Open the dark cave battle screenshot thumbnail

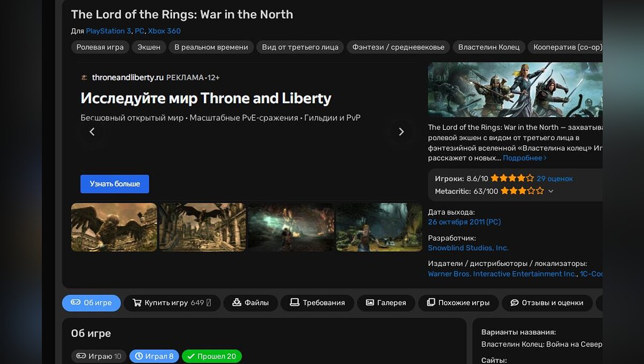click(x=291, y=227)
